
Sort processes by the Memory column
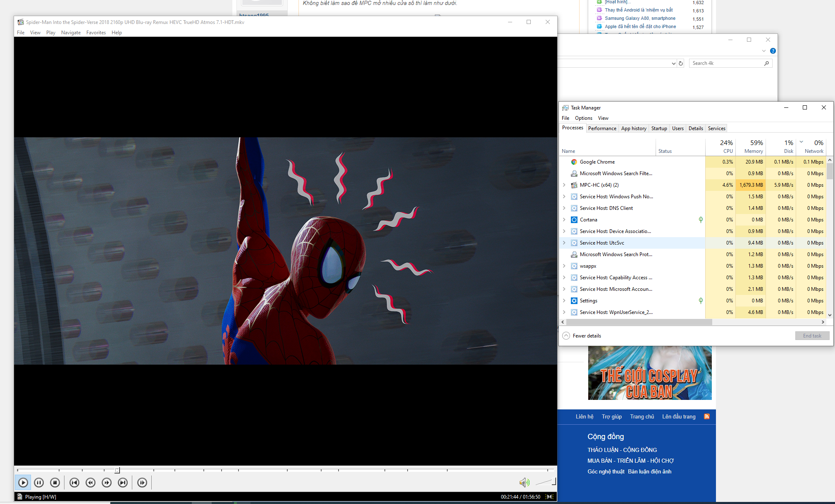pyautogui.click(x=751, y=147)
